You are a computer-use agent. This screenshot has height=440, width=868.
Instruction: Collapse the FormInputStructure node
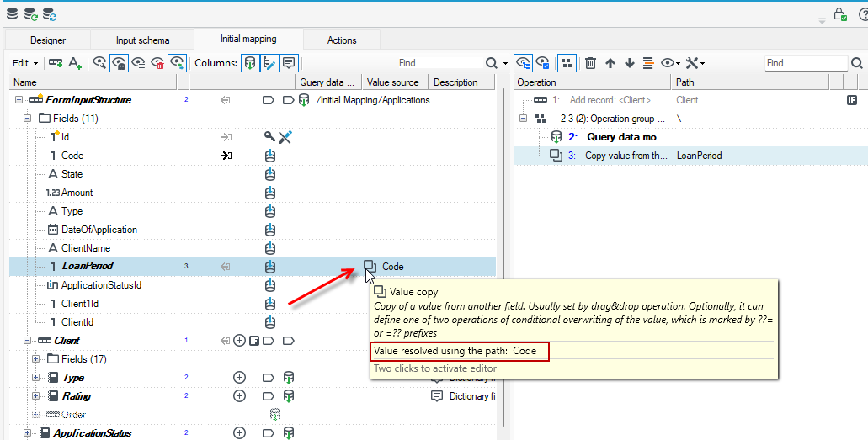19,100
